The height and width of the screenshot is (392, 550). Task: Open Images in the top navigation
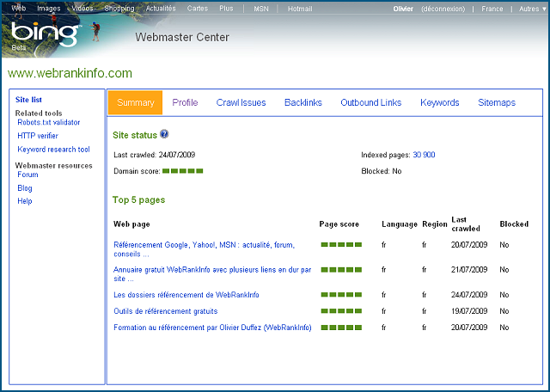click(49, 9)
